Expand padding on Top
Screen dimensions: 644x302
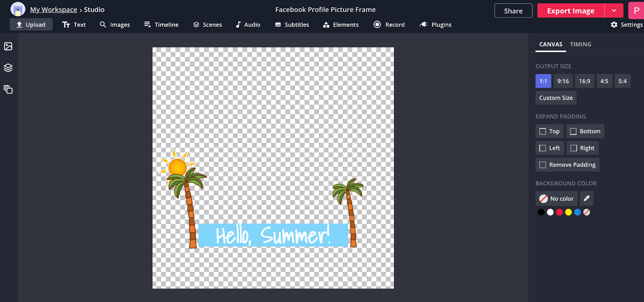pyautogui.click(x=549, y=131)
